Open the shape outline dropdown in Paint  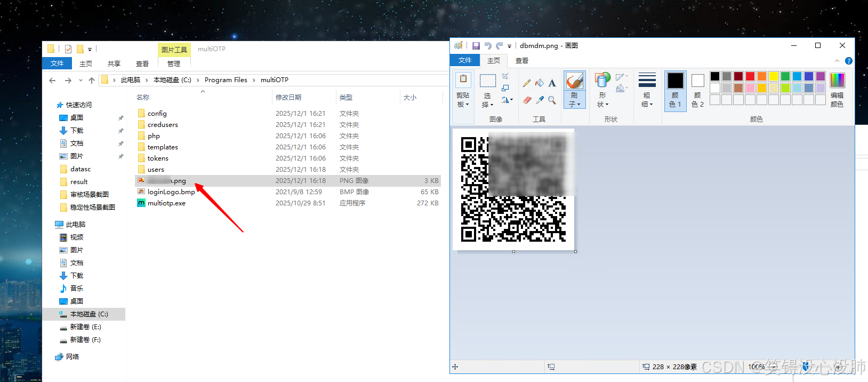622,77
